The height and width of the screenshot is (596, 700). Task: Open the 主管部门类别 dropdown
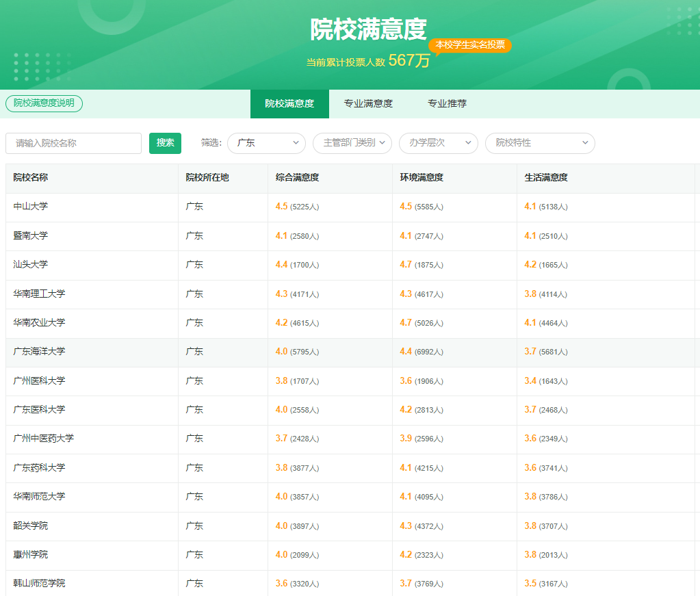352,143
